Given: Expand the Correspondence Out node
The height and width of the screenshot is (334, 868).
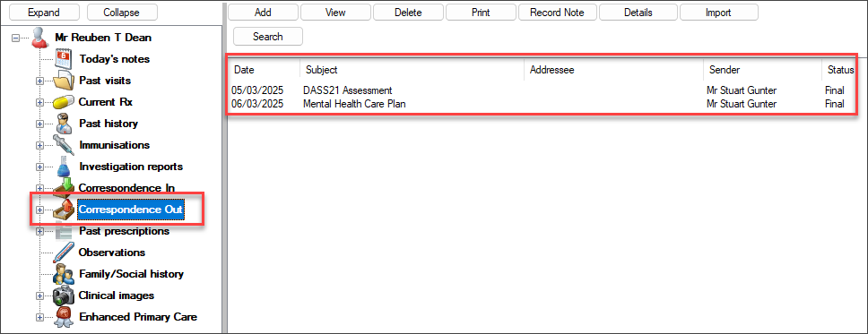Looking at the screenshot, I should click(39, 210).
